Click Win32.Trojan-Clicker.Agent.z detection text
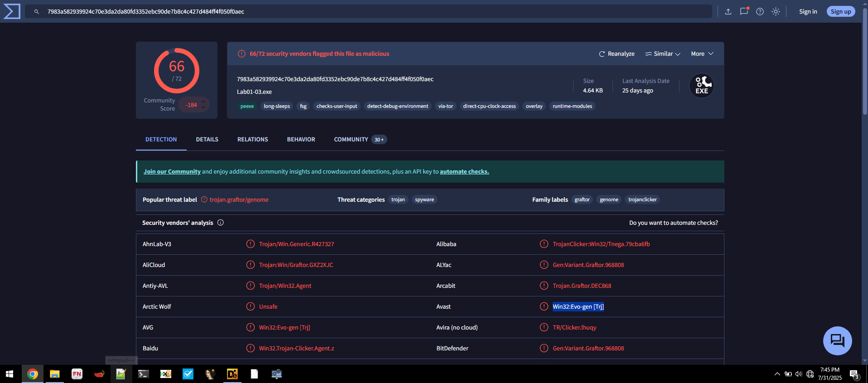868x383 pixels. point(297,349)
